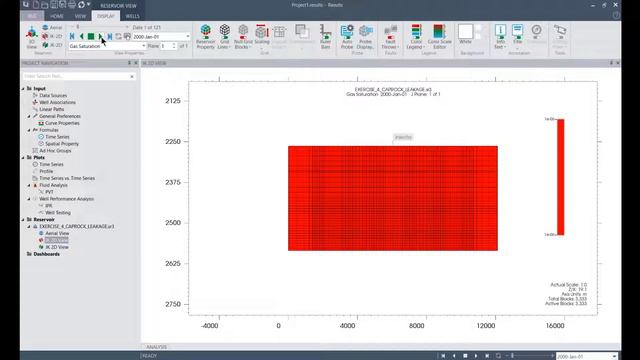
Task: Select Data Sources in the tree
Action: (53, 96)
